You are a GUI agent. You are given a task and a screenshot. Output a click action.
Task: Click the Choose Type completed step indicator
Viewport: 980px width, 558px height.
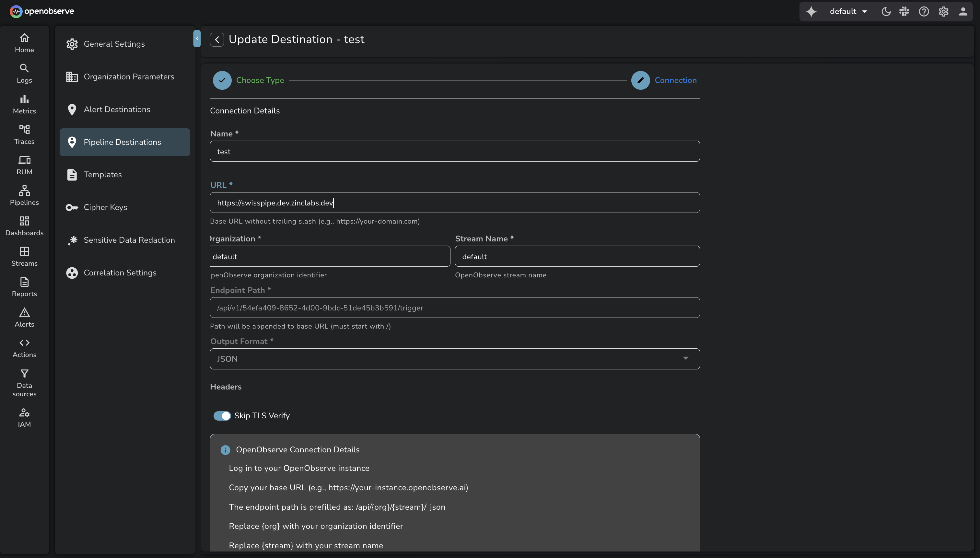(222, 80)
